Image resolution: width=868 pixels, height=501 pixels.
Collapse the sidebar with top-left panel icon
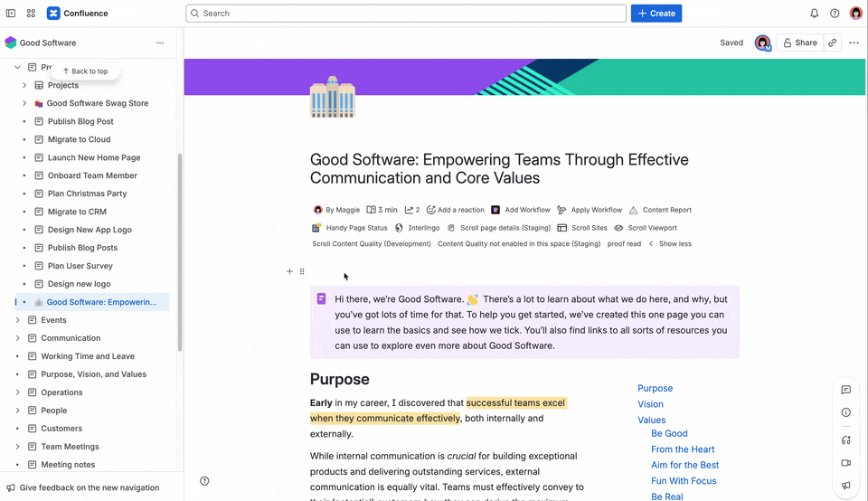point(11,14)
